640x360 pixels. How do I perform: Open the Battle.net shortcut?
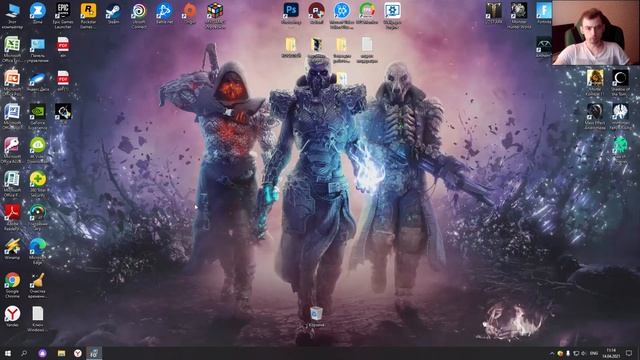coord(164,11)
